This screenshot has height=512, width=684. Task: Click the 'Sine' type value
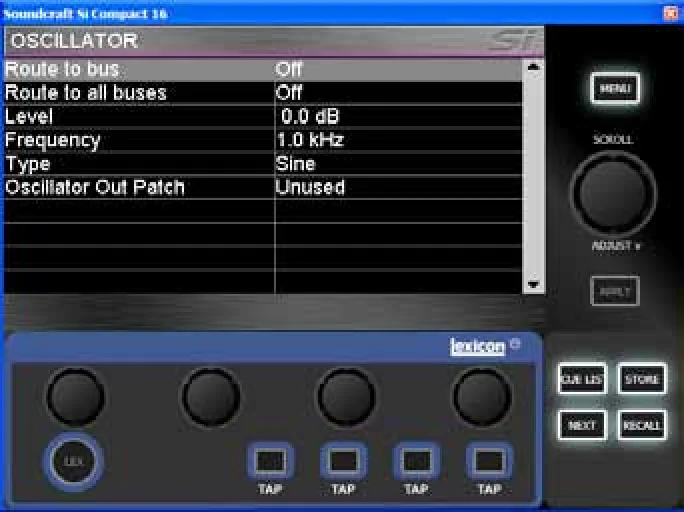click(295, 164)
